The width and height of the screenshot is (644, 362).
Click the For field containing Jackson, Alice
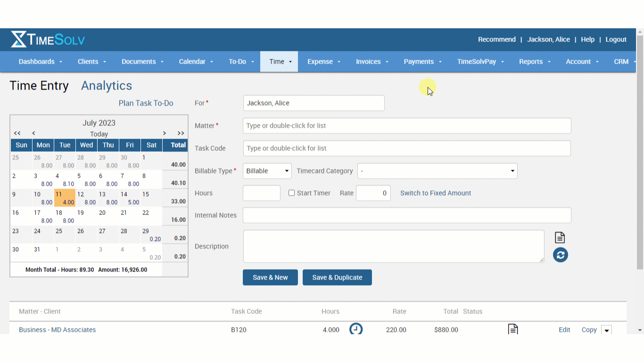[314, 103]
